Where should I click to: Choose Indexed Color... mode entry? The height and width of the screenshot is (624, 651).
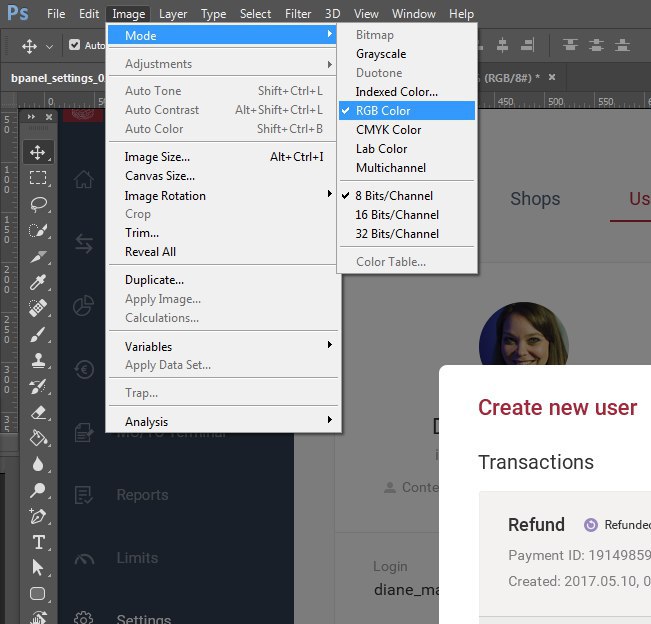pos(407,92)
